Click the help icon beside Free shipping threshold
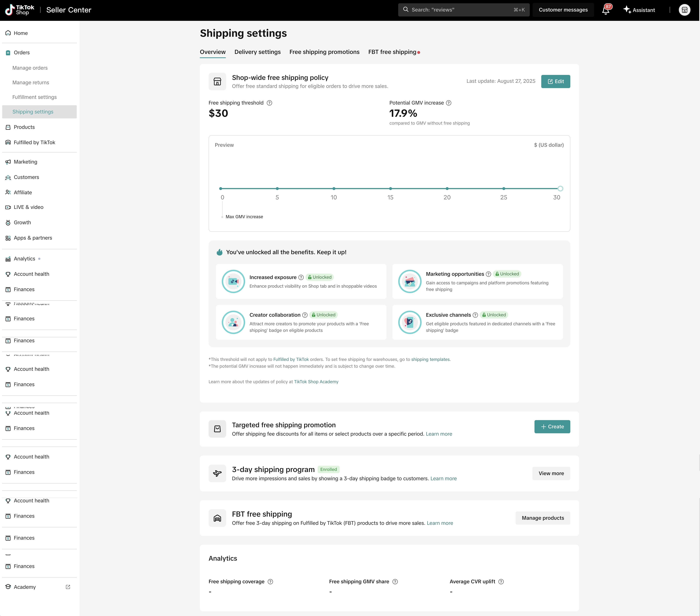The image size is (700, 616). (269, 103)
